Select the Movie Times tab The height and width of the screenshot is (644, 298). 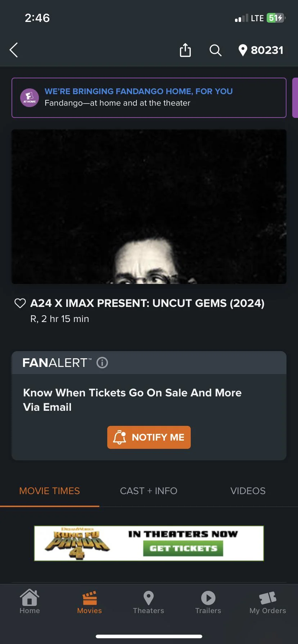click(50, 491)
